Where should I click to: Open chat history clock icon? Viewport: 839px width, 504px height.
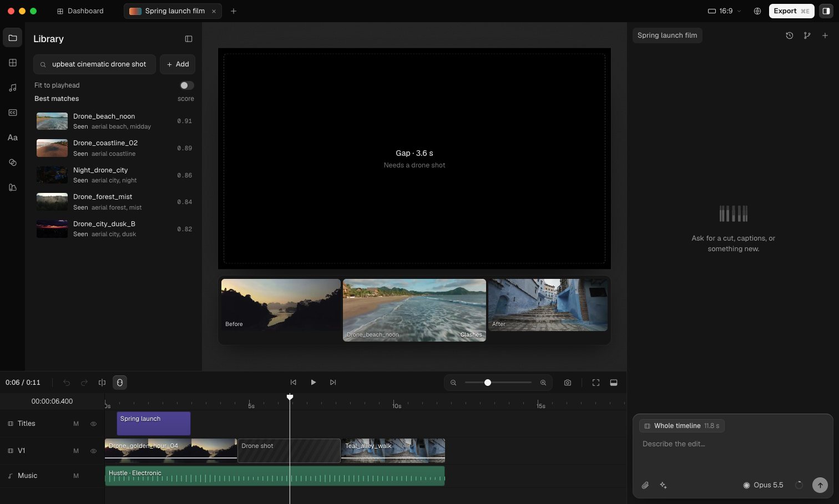pos(790,35)
